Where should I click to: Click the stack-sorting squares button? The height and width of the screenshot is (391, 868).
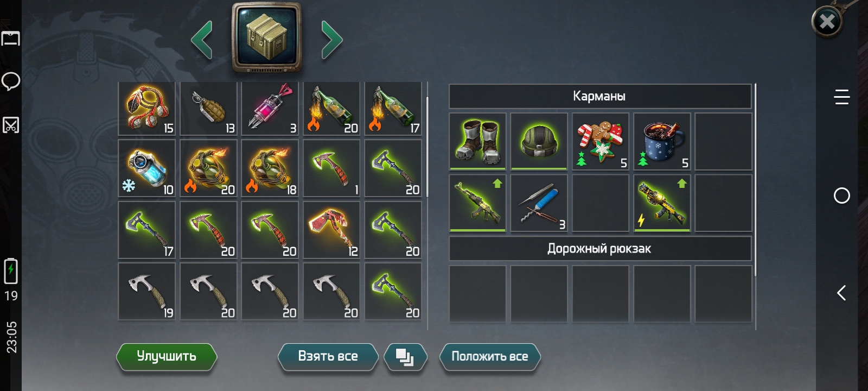coord(405,357)
